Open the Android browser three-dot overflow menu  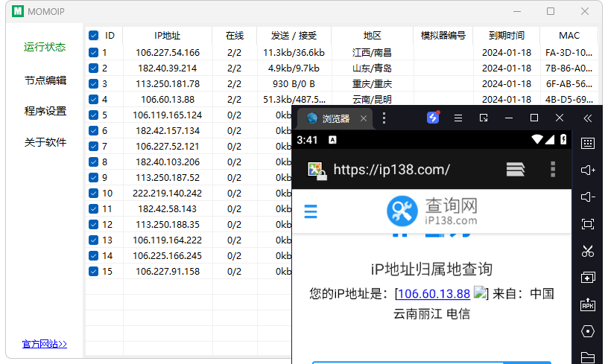(x=553, y=169)
